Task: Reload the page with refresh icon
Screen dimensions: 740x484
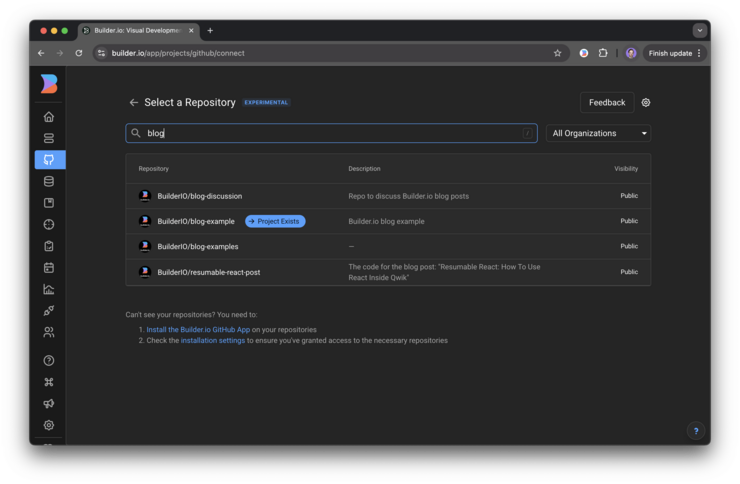Action: (x=79, y=53)
